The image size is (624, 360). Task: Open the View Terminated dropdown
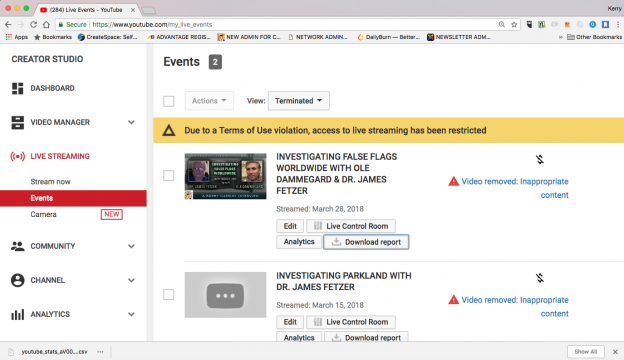click(x=298, y=101)
